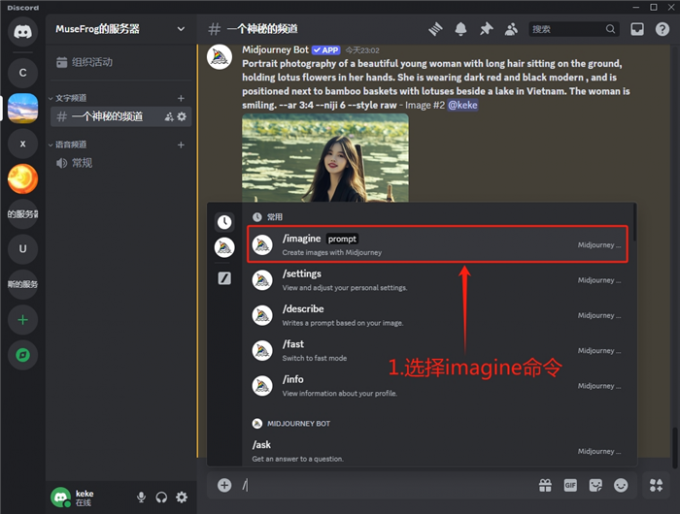Image resolution: width=680 pixels, height=514 pixels.
Task: Open the generated woman portrait image
Action: coord(325,158)
